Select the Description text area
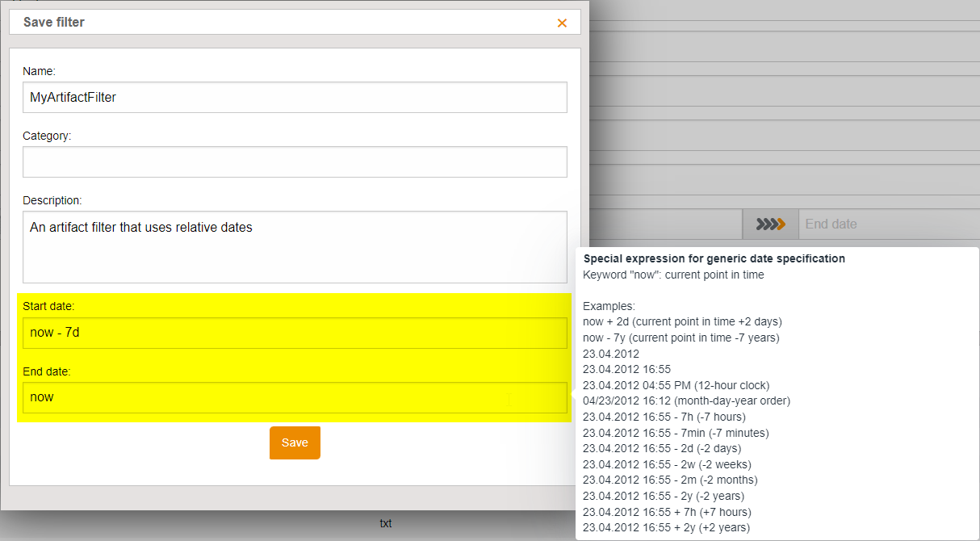 pyautogui.click(x=295, y=246)
